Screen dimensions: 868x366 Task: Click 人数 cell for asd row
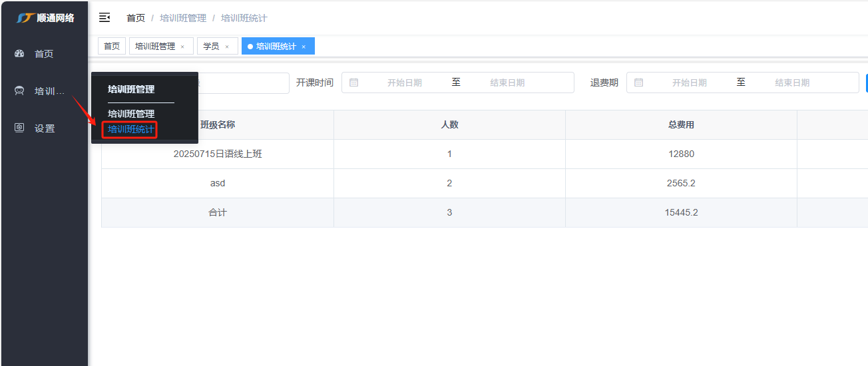449,183
